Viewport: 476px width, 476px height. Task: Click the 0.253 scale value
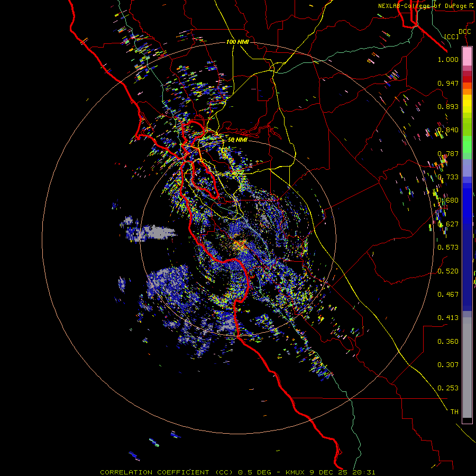pos(448,388)
